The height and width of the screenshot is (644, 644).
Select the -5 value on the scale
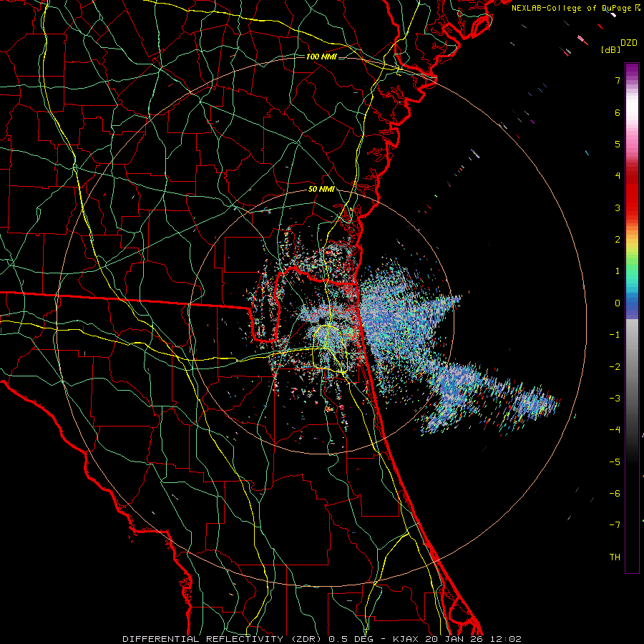pos(615,462)
